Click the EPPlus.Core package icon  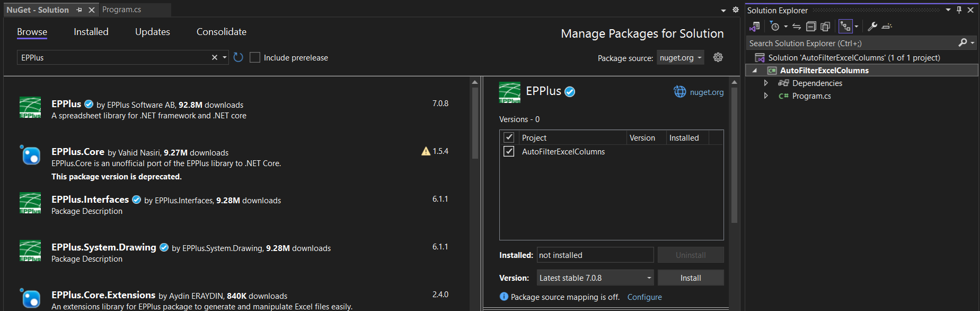(30, 155)
